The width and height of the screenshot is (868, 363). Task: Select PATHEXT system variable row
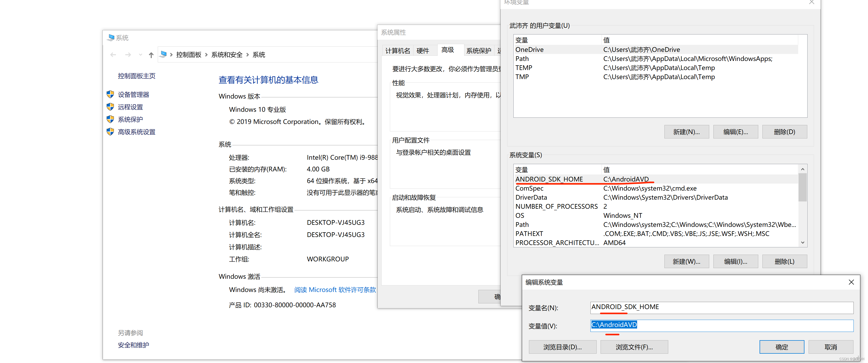(656, 234)
